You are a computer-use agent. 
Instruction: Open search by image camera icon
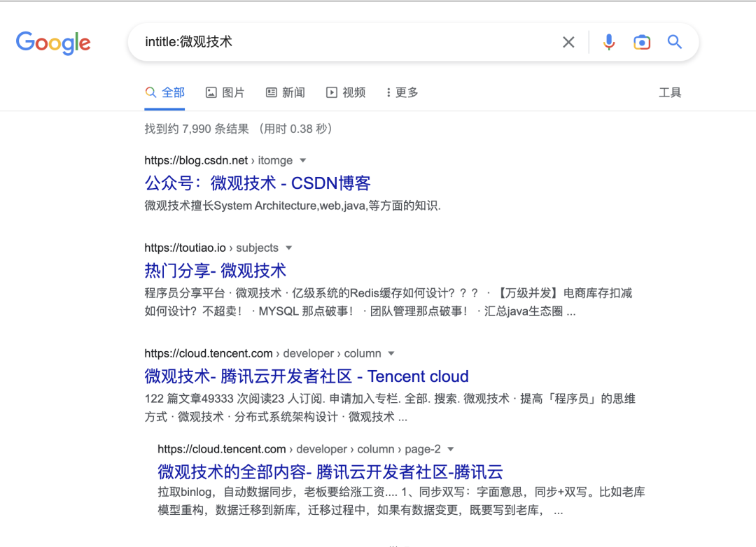[x=642, y=43]
